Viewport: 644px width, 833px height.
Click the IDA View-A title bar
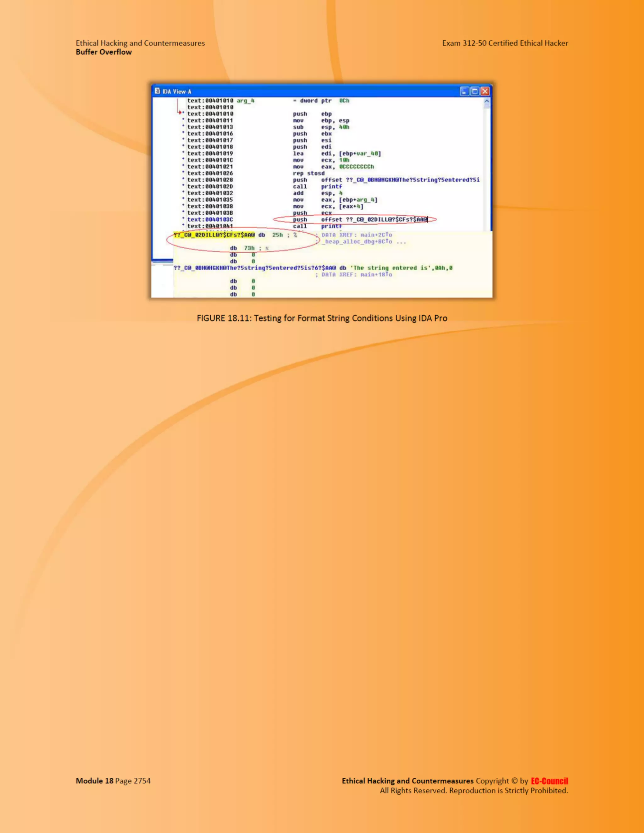tap(305, 91)
